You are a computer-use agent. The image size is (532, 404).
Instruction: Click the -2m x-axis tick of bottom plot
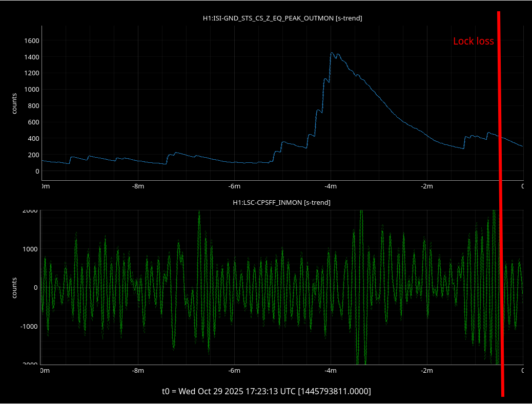[426, 370]
